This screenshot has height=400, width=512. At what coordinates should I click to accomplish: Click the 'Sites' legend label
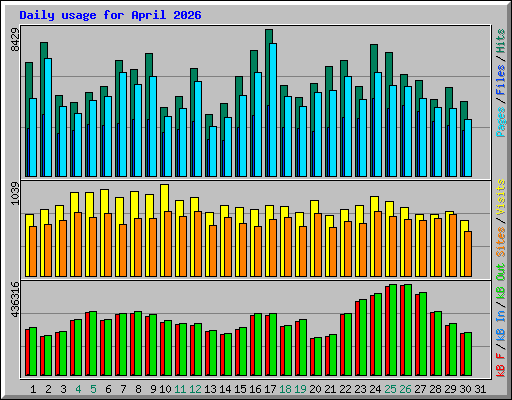click(x=501, y=242)
